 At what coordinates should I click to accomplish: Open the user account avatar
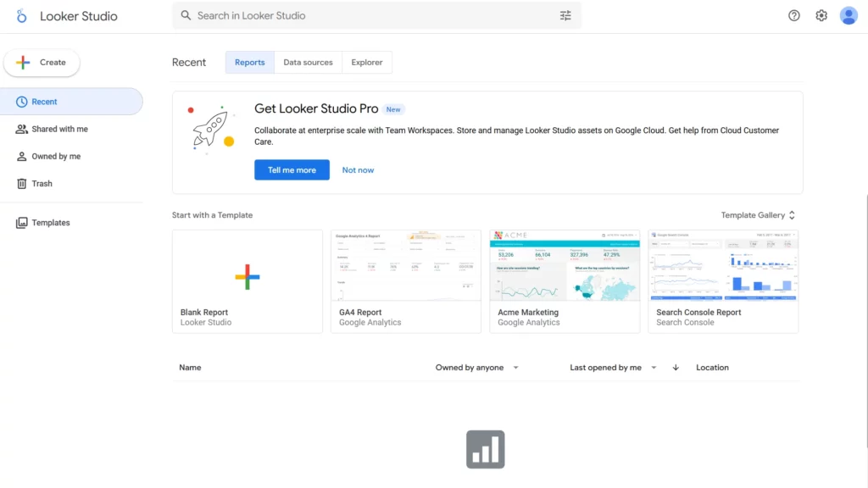849,15
